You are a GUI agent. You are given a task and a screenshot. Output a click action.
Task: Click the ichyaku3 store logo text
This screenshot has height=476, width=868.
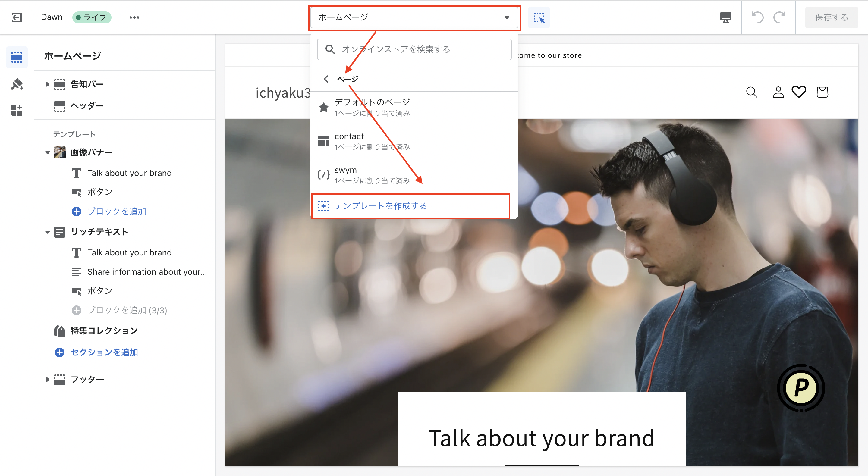(x=283, y=93)
